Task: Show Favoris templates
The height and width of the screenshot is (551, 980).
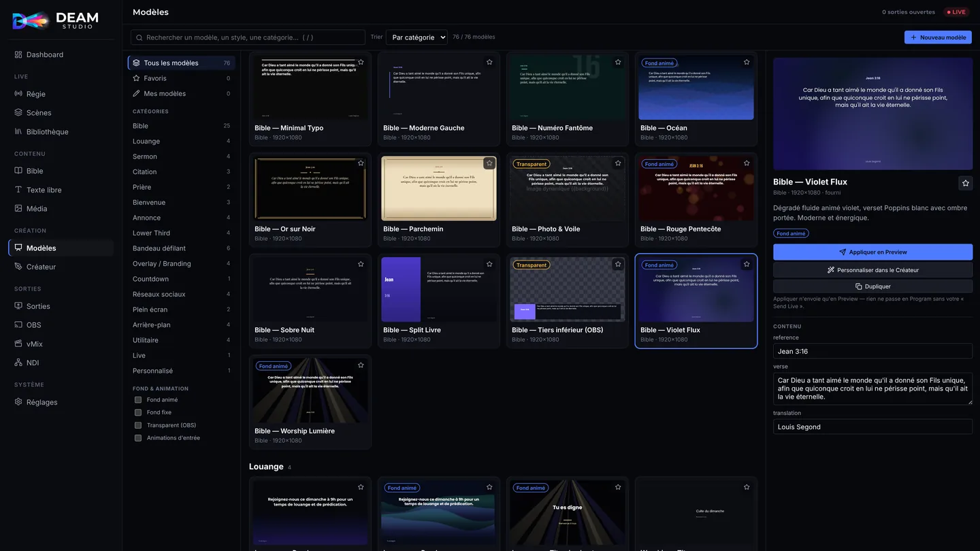Action: tap(182, 78)
